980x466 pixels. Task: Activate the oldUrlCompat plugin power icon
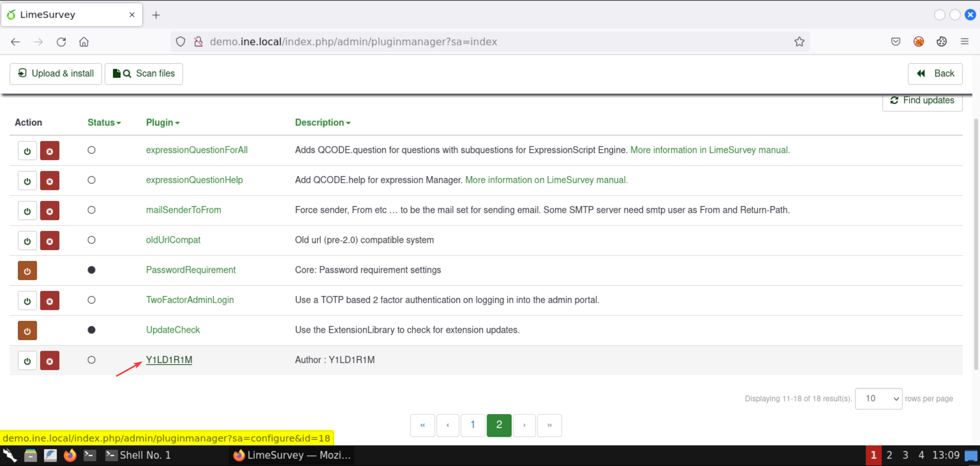click(x=27, y=240)
